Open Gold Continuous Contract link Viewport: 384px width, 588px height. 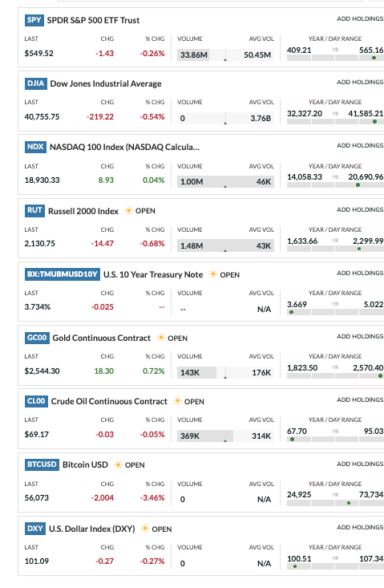tap(102, 338)
